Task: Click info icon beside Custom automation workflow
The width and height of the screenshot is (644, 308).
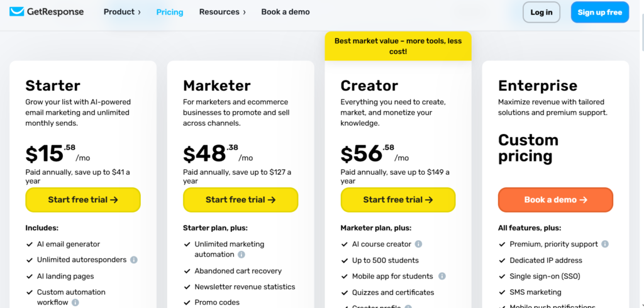Action: pos(75,303)
